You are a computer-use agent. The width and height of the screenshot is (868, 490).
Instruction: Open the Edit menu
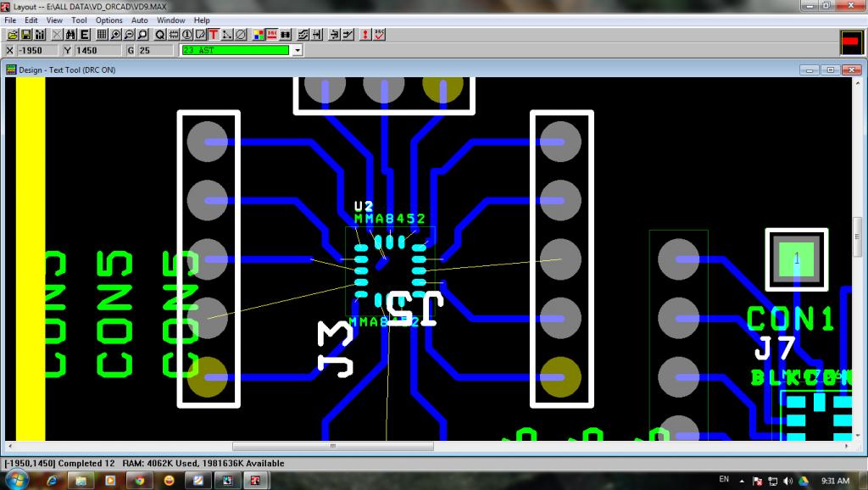pos(31,20)
